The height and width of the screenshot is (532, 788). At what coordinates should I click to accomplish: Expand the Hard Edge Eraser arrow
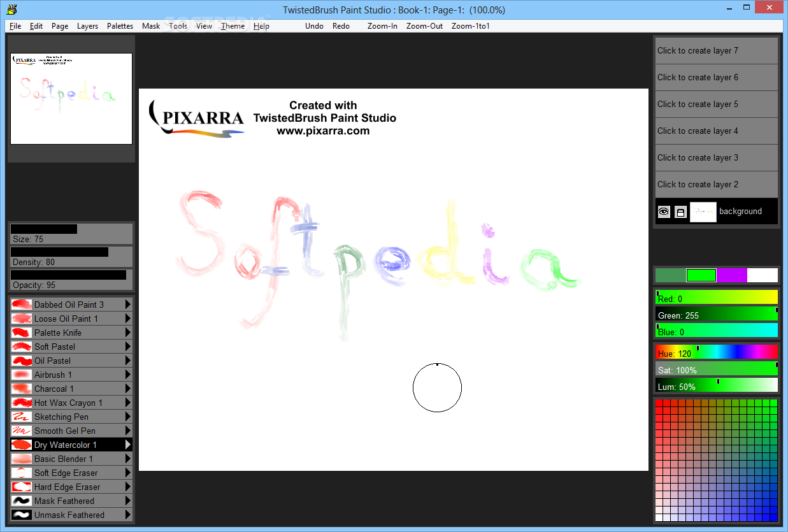tap(128, 487)
